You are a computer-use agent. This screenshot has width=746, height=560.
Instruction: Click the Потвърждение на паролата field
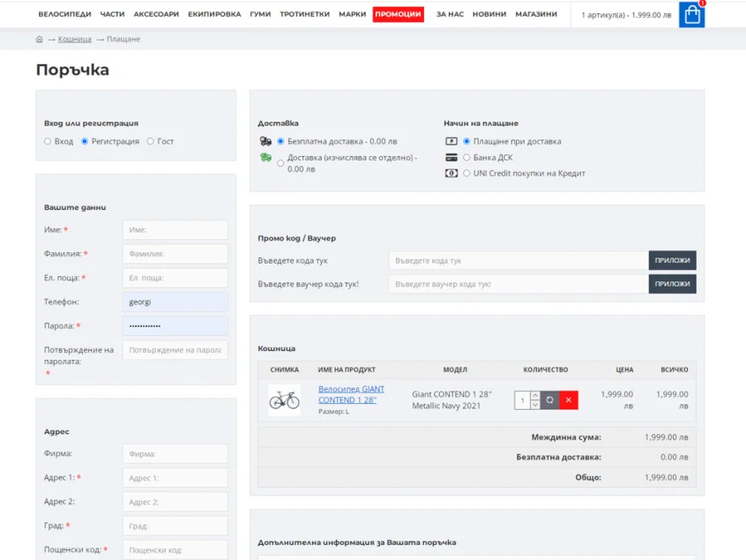(x=175, y=350)
